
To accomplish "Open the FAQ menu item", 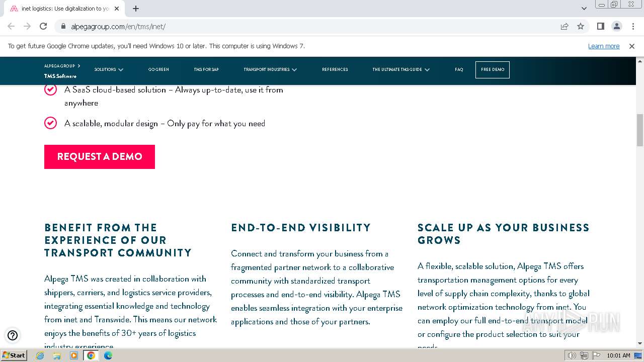I will point(459,69).
